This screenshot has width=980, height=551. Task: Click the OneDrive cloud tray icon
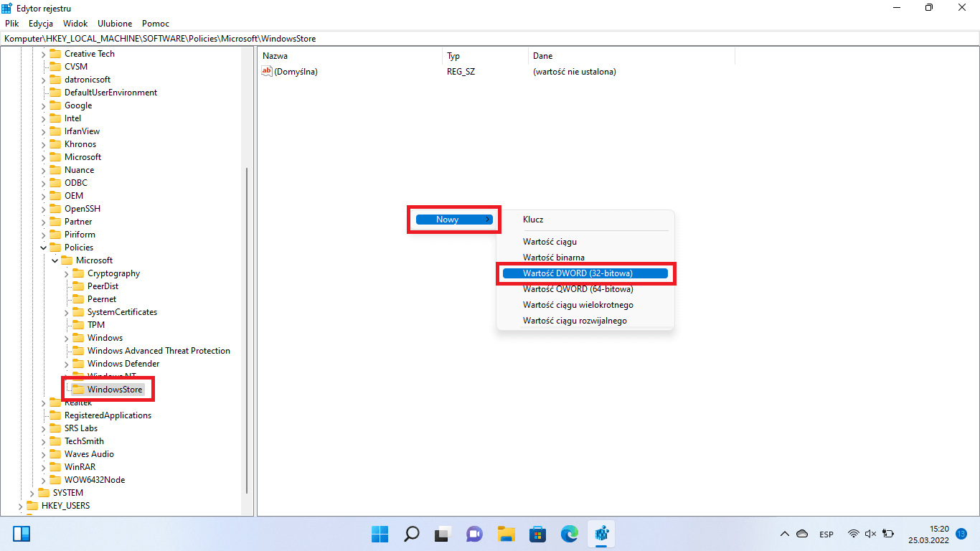click(x=803, y=534)
